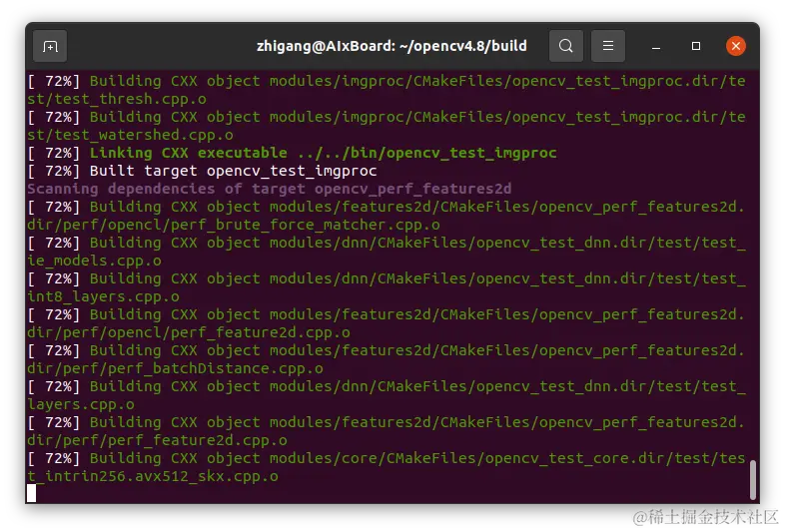Image resolution: width=785 pixels, height=532 pixels.
Task: Close the terminal window
Action: click(736, 46)
